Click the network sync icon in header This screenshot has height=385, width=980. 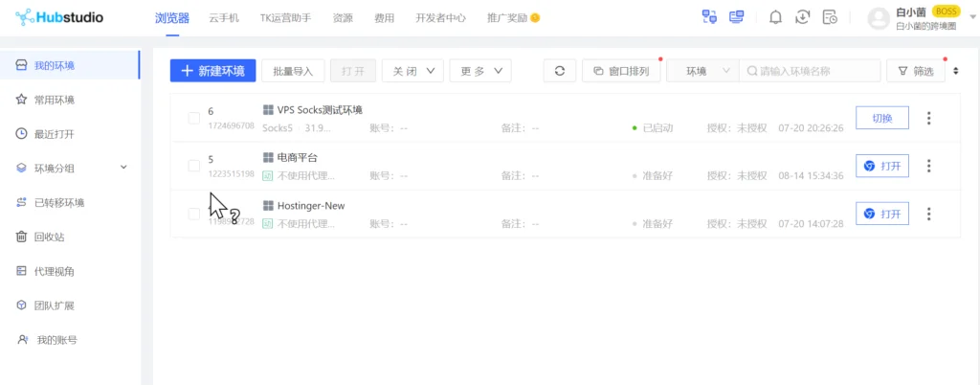tap(709, 17)
